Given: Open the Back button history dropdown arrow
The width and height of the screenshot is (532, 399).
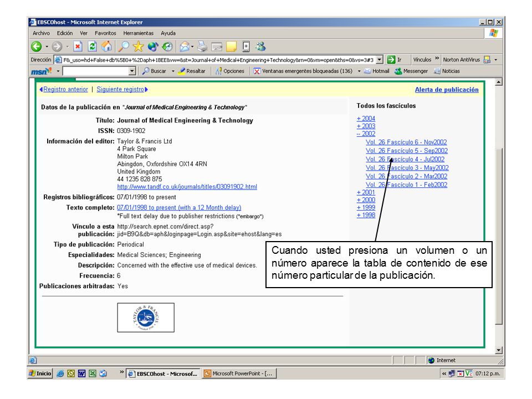Looking at the screenshot, I should coord(47,47).
